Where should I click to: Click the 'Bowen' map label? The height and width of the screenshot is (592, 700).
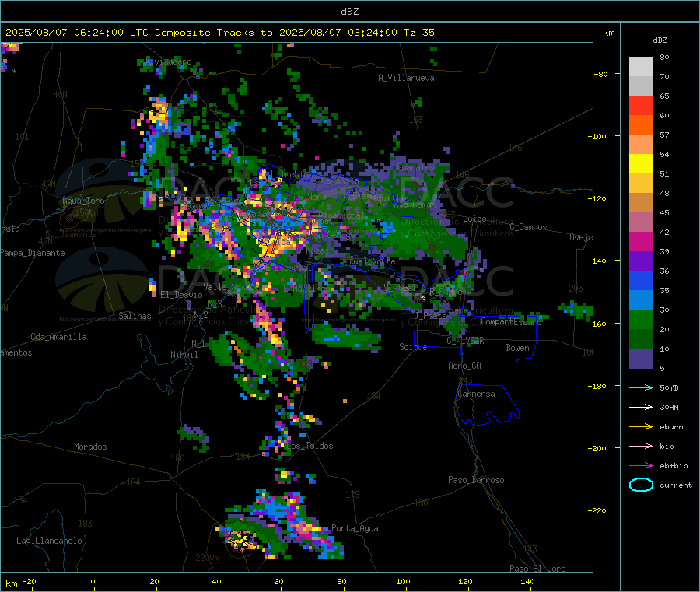click(x=517, y=348)
